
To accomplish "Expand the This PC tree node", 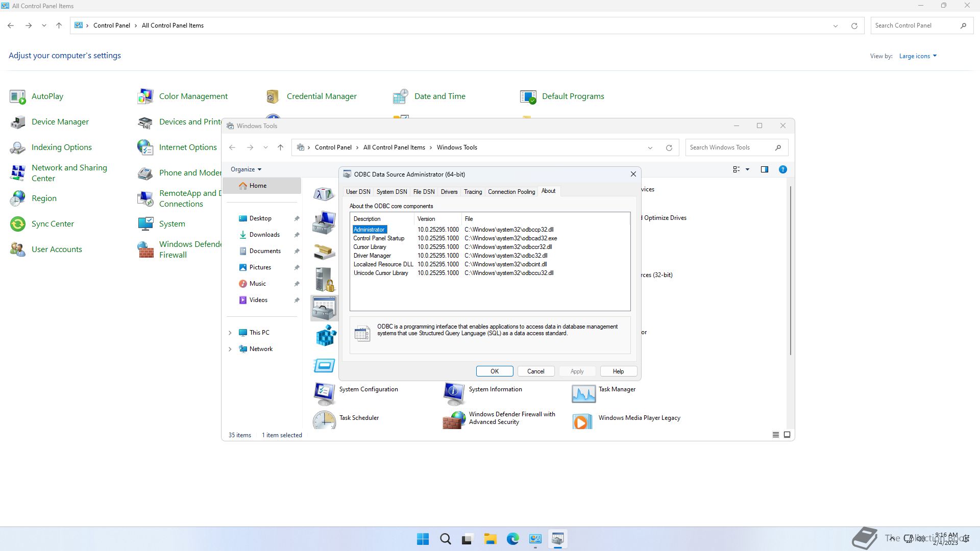I will pos(230,333).
